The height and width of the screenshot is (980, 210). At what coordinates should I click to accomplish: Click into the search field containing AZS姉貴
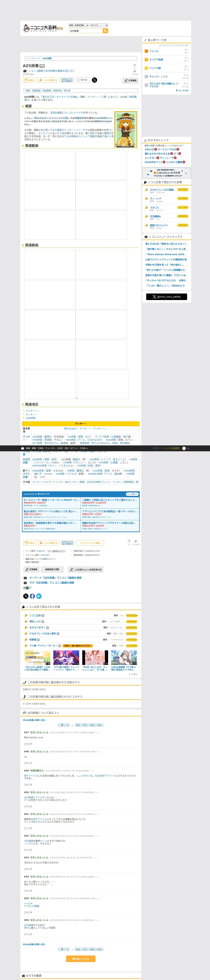[x=86, y=31]
